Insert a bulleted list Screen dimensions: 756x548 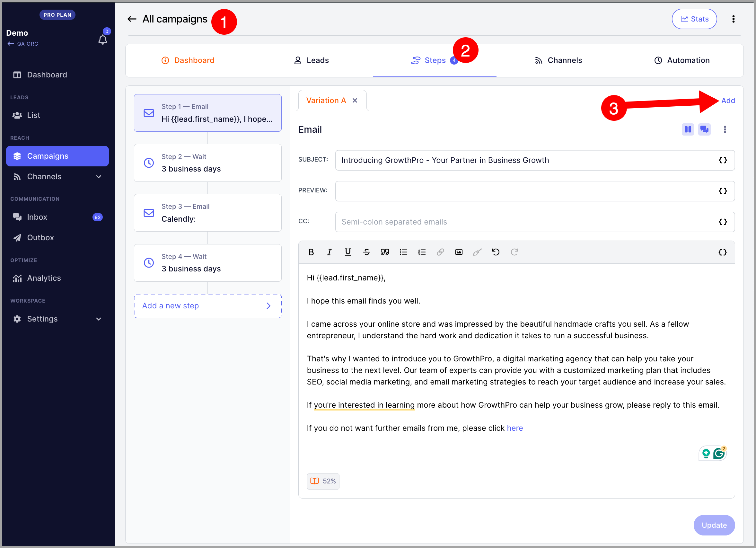tap(403, 252)
